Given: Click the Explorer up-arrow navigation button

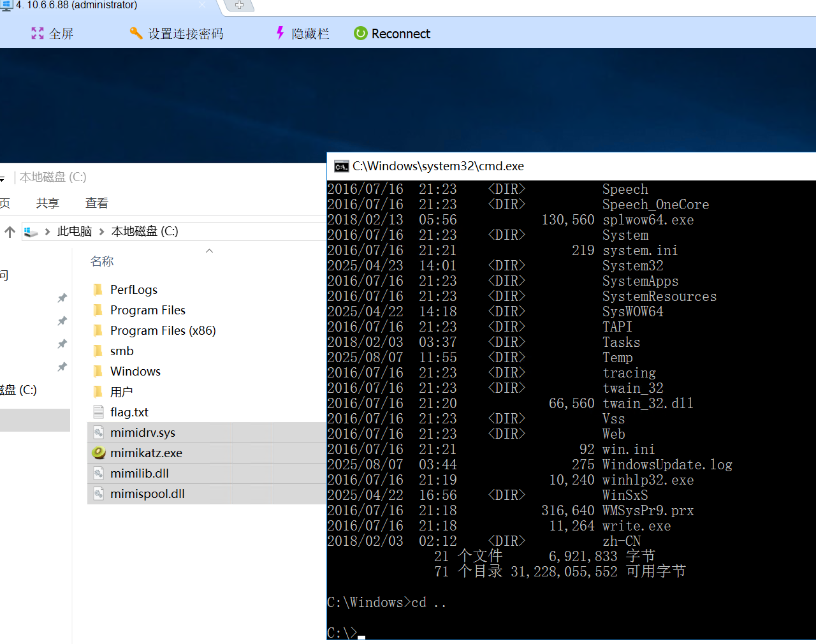Looking at the screenshot, I should [x=10, y=231].
